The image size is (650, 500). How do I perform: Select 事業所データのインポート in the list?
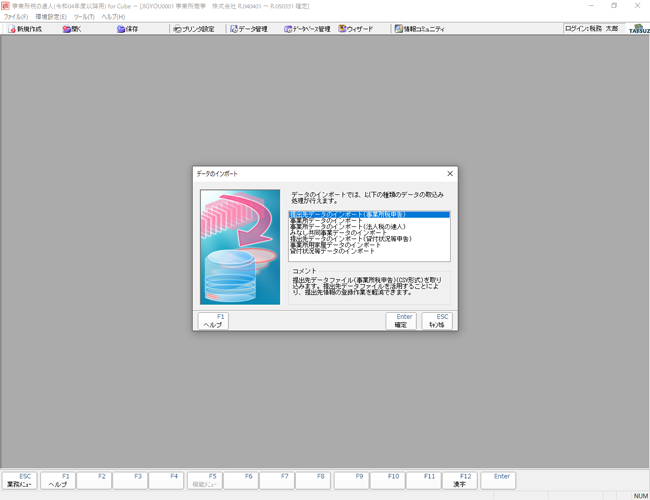coord(369,221)
